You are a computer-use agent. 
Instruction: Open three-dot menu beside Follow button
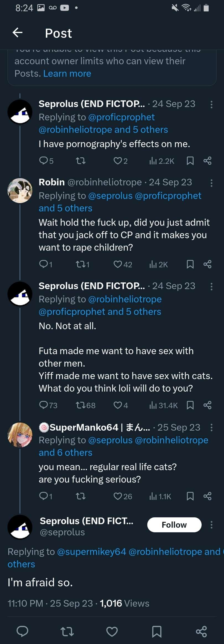212,525
